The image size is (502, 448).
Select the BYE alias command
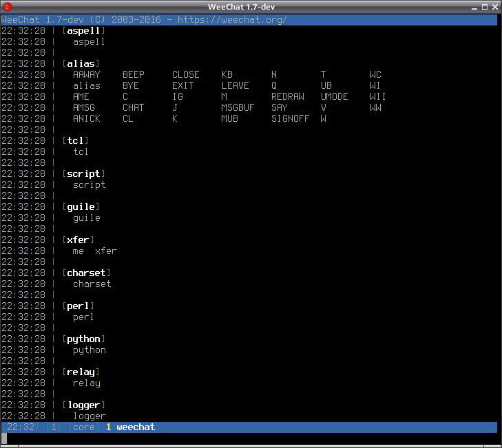[131, 86]
